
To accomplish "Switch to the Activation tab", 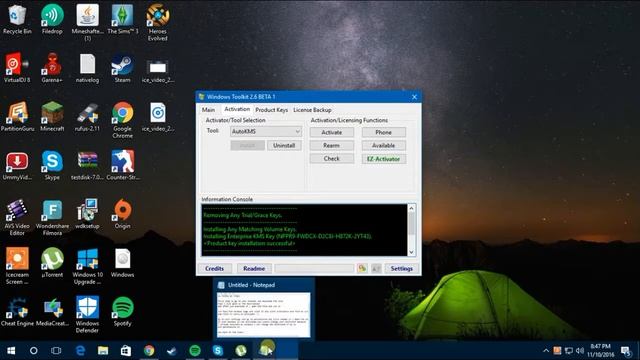I will click(x=237, y=109).
